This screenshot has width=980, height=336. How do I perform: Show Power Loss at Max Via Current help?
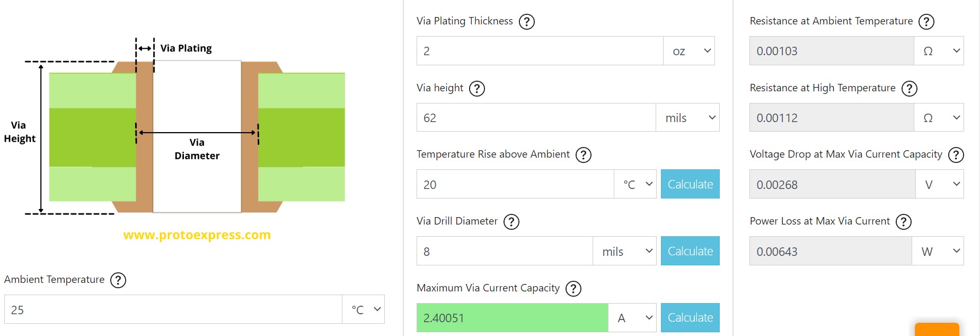(x=903, y=222)
